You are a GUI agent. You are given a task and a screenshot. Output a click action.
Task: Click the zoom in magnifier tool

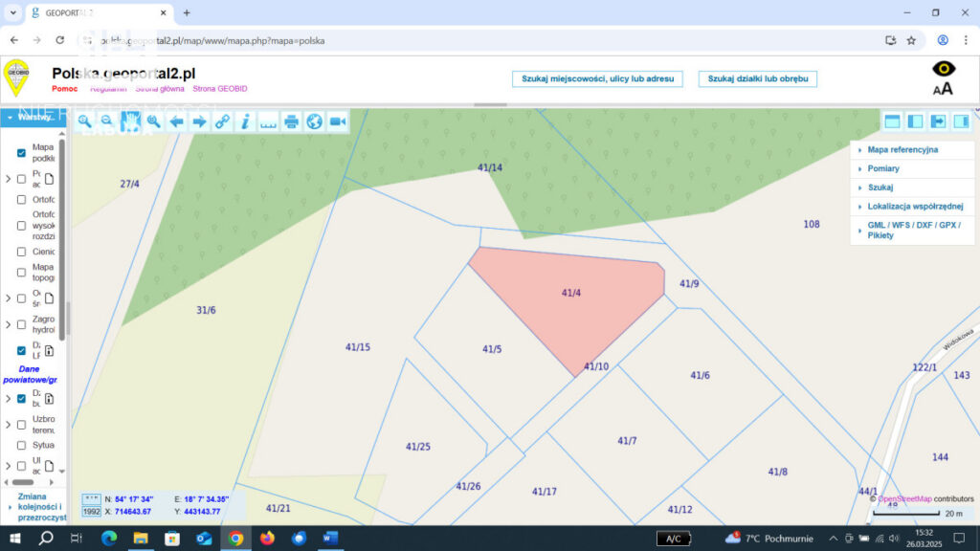click(x=84, y=121)
